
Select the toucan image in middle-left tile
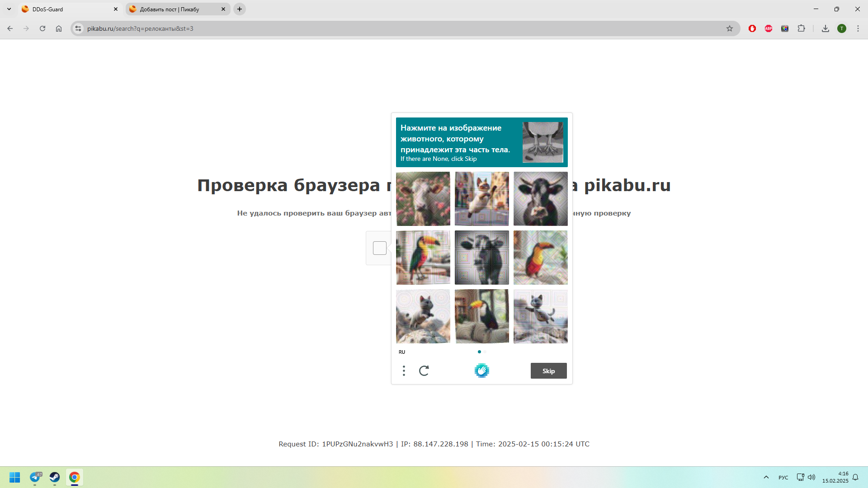click(x=423, y=258)
